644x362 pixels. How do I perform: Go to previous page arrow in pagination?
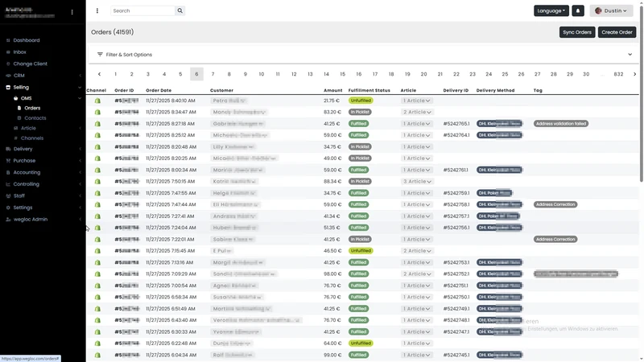coord(99,74)
